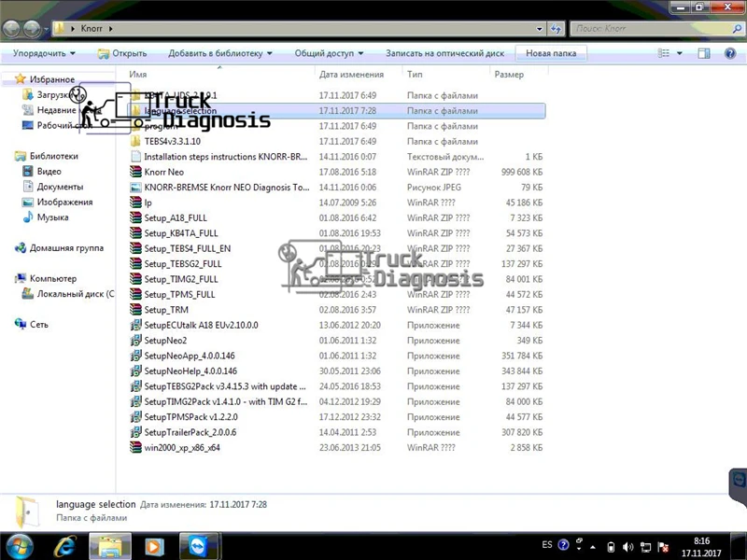Open the Windows Start button
Viewport: 747px width, 560px height.
tap(20, 547)
